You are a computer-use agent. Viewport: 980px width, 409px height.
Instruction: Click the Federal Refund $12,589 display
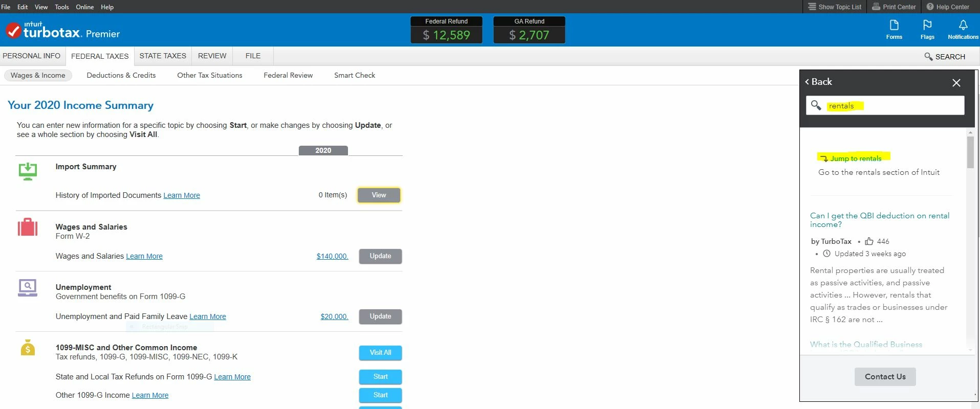pos(446,30)
